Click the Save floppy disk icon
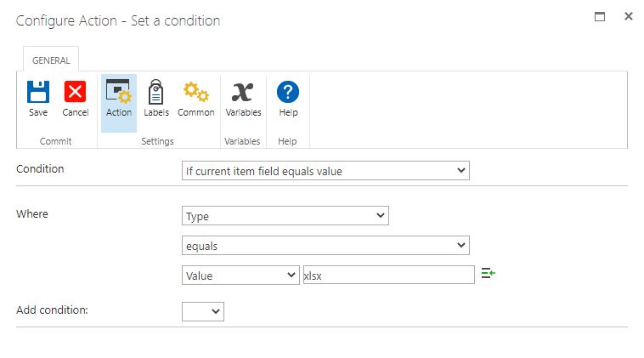This screenshot has width=644, height=358. pos(38,91)
